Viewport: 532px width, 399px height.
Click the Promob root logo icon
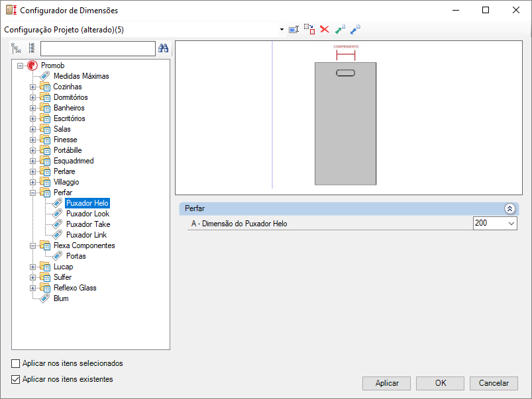click(x=32, y=66)
